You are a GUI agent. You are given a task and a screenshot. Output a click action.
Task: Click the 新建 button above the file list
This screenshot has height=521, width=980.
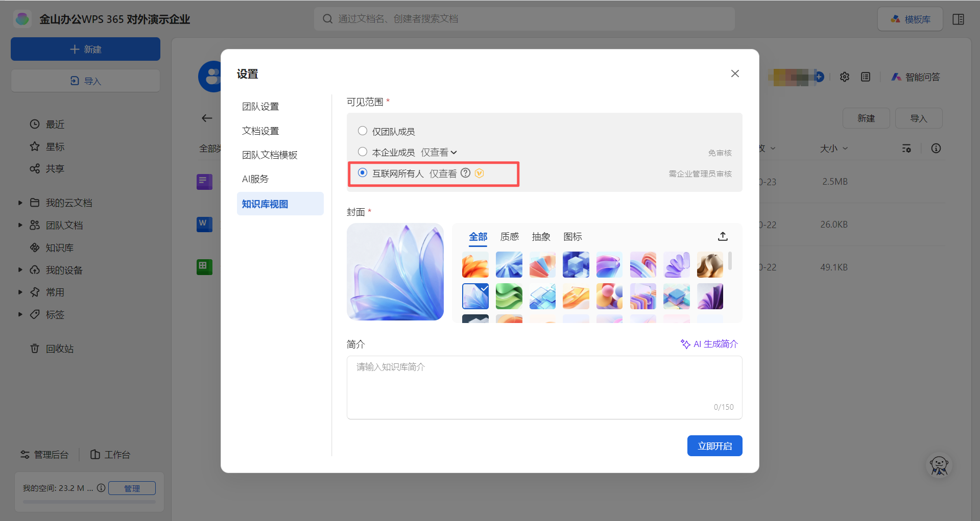(x=866, y=118)
